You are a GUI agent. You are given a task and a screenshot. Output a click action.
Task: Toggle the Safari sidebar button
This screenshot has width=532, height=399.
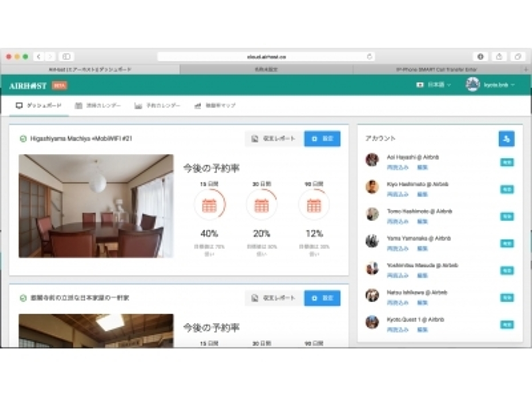tap(66, 57)
